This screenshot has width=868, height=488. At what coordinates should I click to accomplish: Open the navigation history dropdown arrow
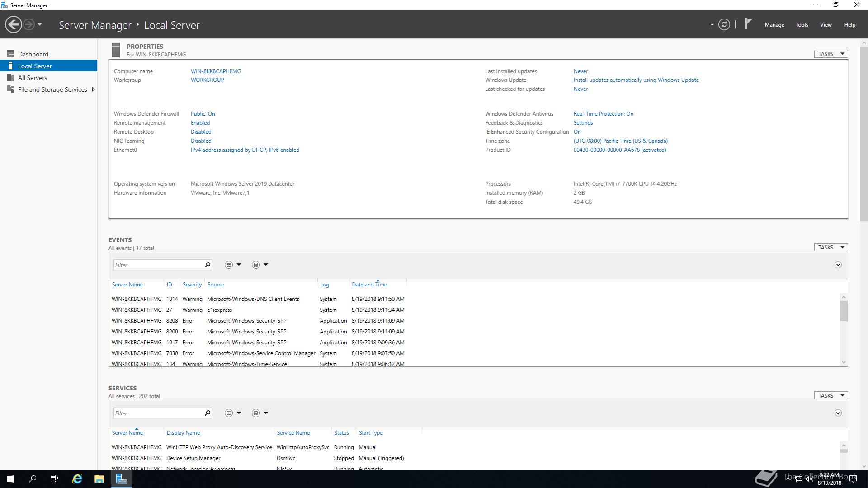pos(40,24)
